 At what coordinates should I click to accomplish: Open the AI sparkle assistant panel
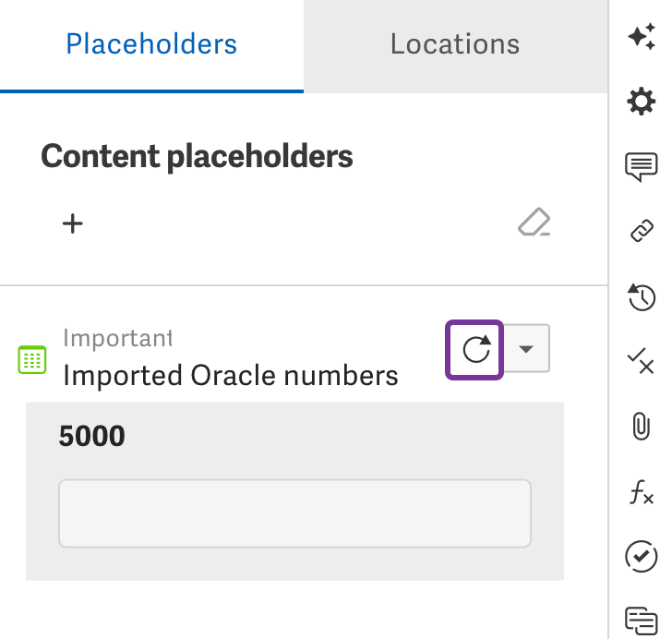click(642, 36)
